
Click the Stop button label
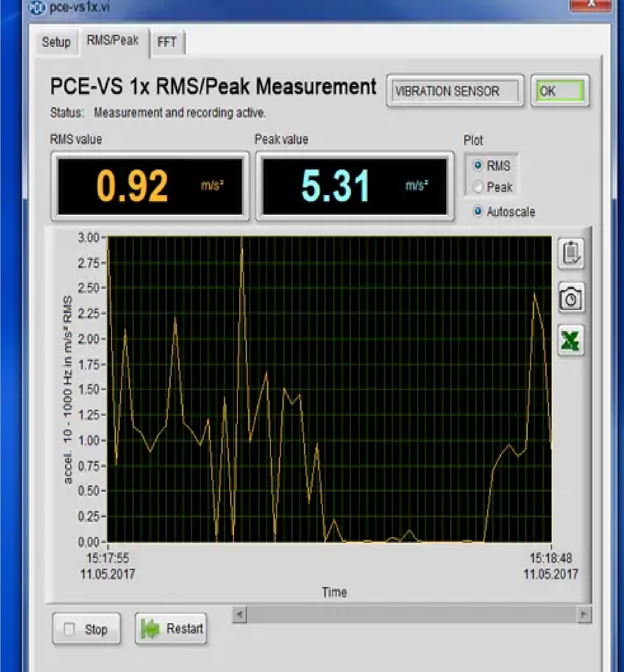(96, 629)
